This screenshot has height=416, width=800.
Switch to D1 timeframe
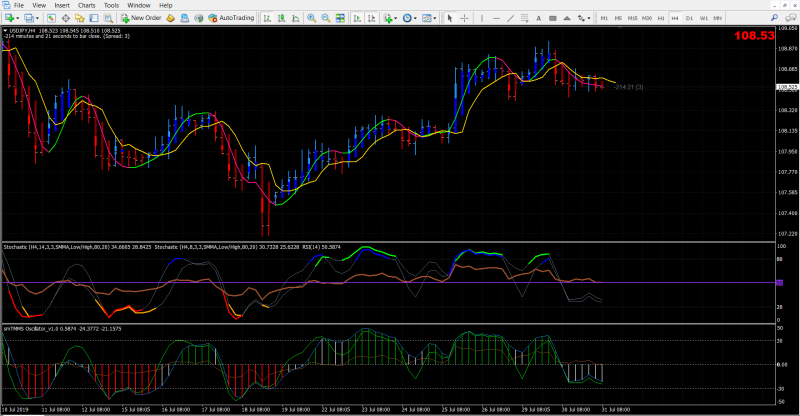[690, 18]
